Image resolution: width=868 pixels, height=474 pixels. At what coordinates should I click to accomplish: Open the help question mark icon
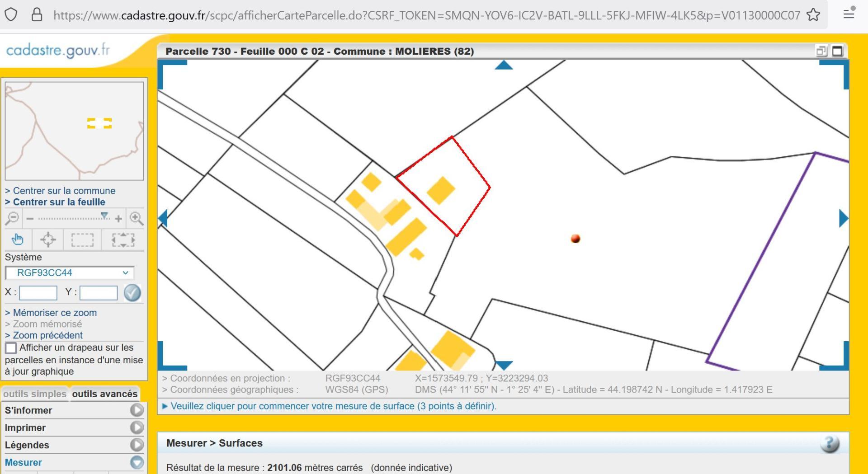(830, 444)
